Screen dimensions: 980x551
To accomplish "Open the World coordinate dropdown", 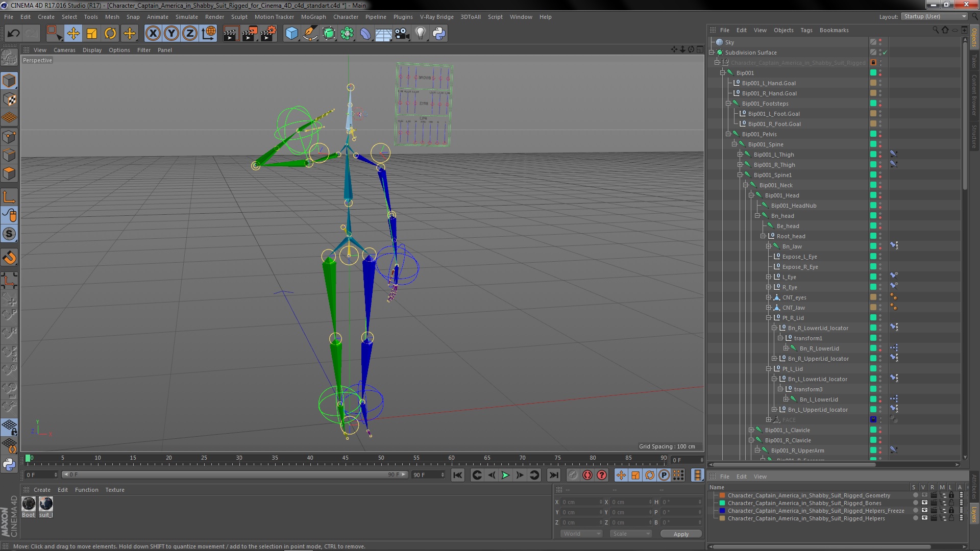I will pos(581,534).
